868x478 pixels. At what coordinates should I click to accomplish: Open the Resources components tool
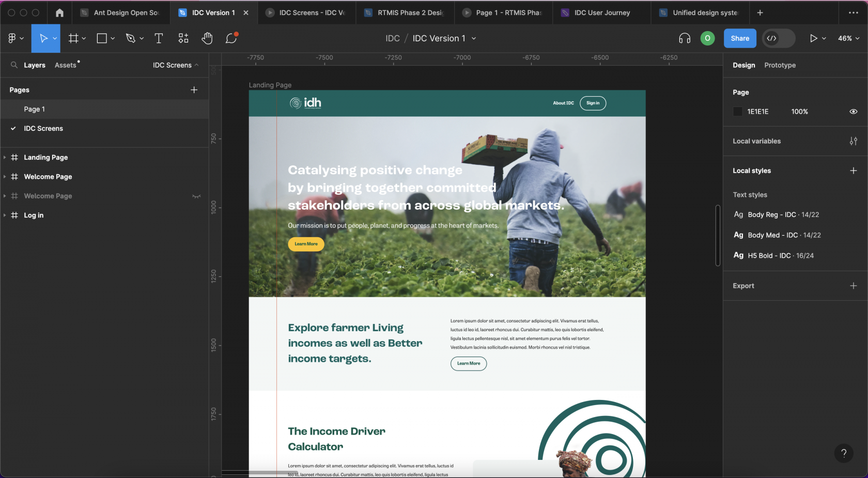[183, 38]
